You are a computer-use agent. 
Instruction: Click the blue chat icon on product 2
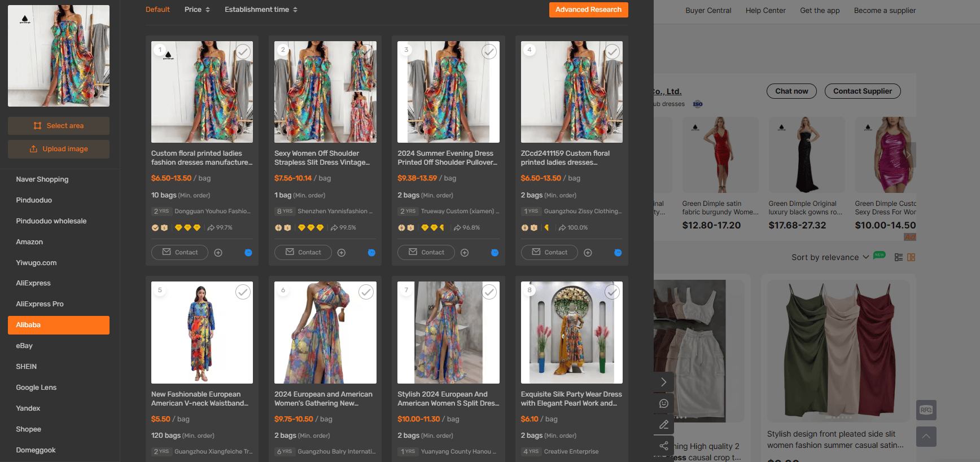(371, 253)
